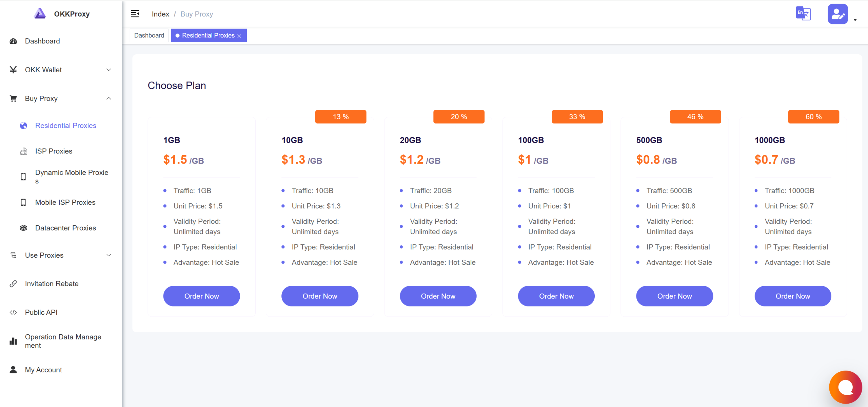This screenshot has height=407, width=868.
Task: Switch to the Dashboard tab
Action: [x=149, y=35]
